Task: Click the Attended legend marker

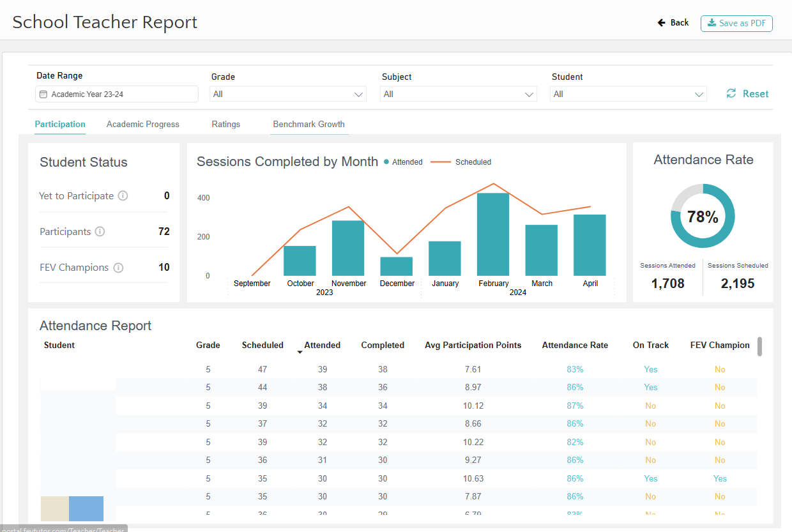Action: [x=386, y=162]
